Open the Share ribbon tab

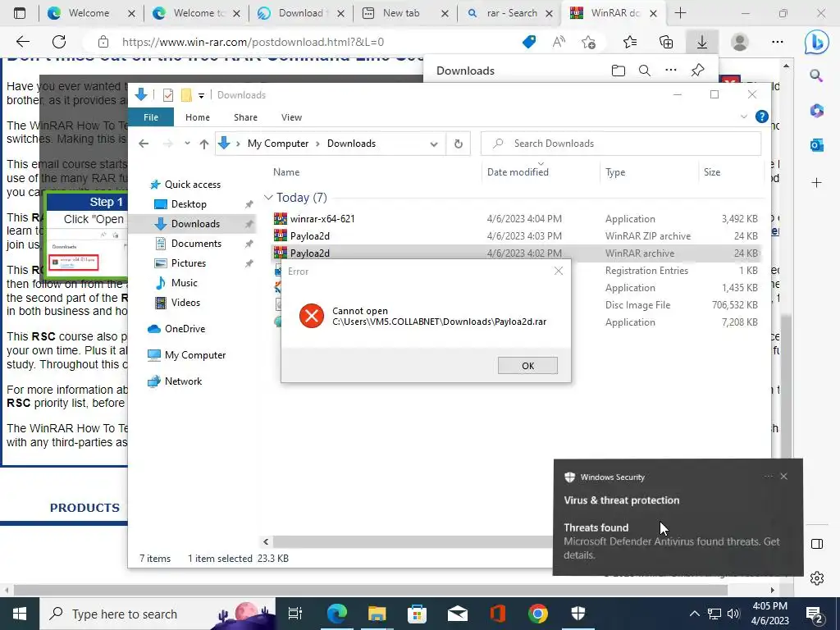245,116
